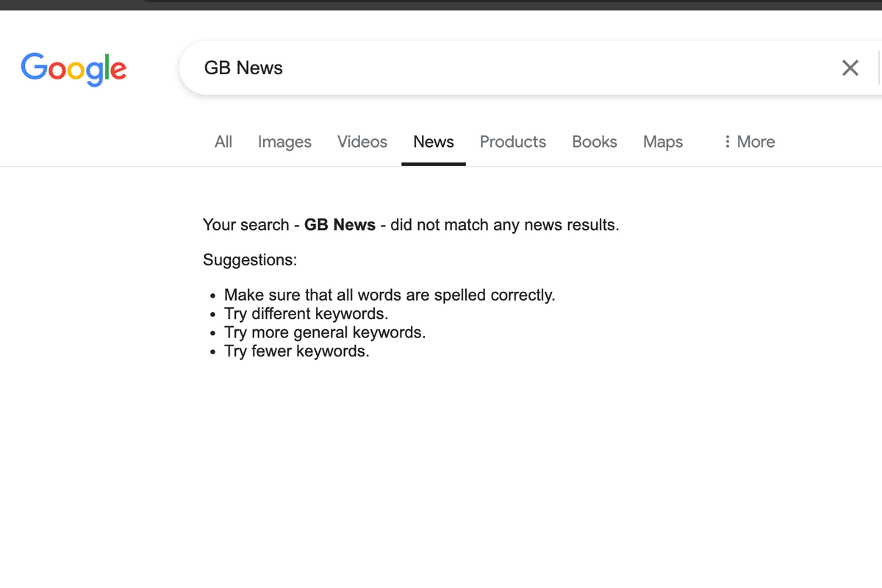
Task: Click the Try different keywords suggestion
Action: [x=306, y=314]
